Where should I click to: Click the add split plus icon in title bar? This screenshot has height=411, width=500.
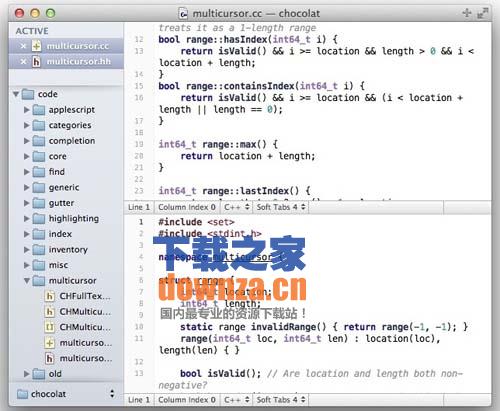467,13
